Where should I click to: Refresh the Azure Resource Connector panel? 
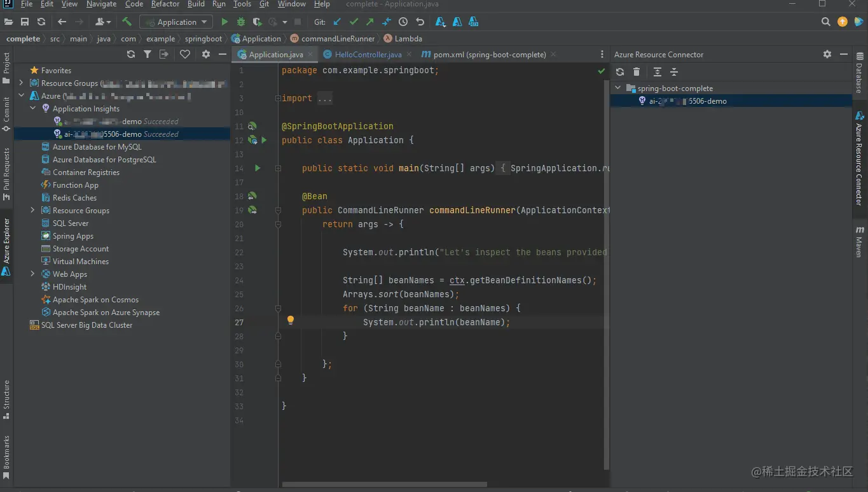[x=620, y=72]
